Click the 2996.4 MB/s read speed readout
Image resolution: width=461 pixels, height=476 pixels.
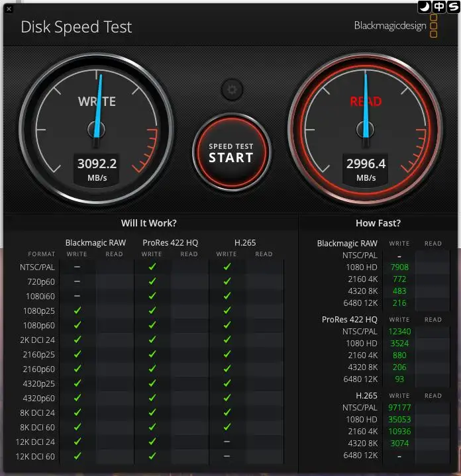click(366, 169)
